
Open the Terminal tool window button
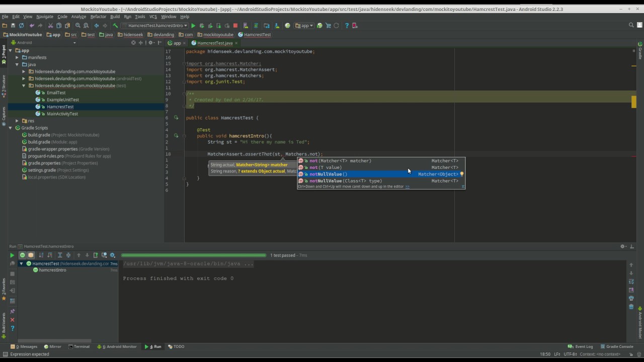pyautogui.click(x=79, y=346)
